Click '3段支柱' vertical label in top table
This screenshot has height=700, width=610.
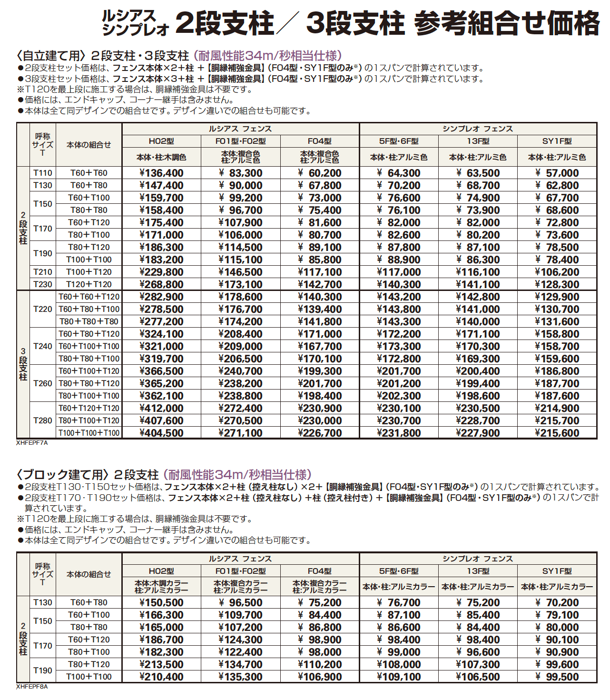pos(23,365)
